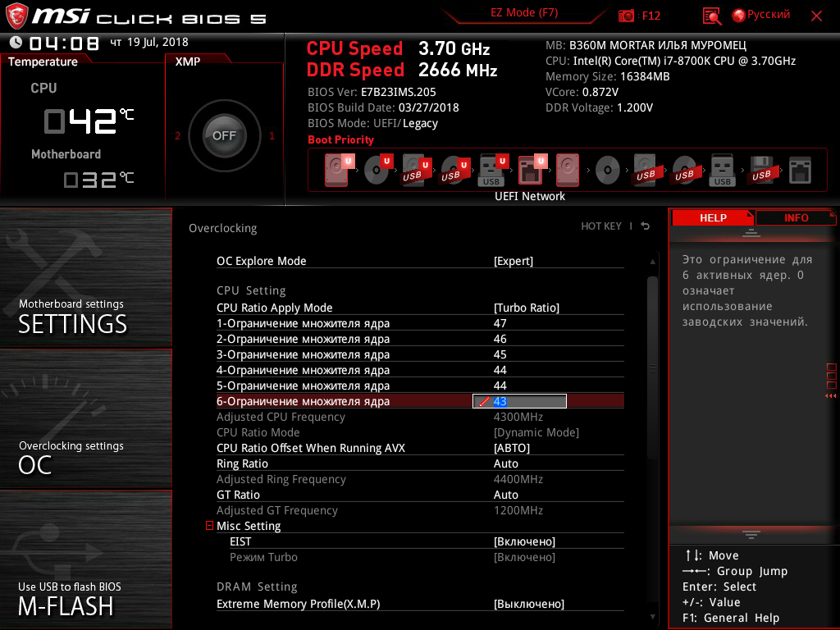Select the UEFI CD/DVD boot device icon
The image size is (840, 630).
click(x=378, y=170)
